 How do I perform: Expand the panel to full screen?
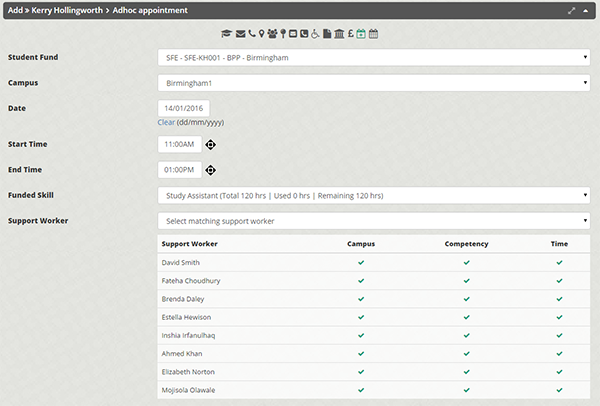[571, 10]
